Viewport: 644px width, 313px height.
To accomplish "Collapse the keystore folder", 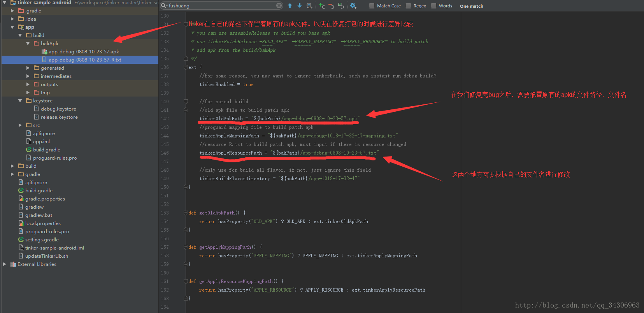I will click(20, 100).
